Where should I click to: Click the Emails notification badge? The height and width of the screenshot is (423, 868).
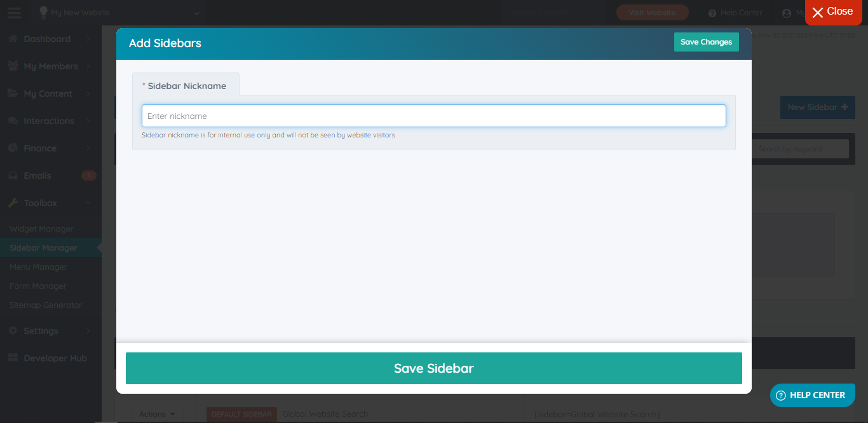coord(89,176)
